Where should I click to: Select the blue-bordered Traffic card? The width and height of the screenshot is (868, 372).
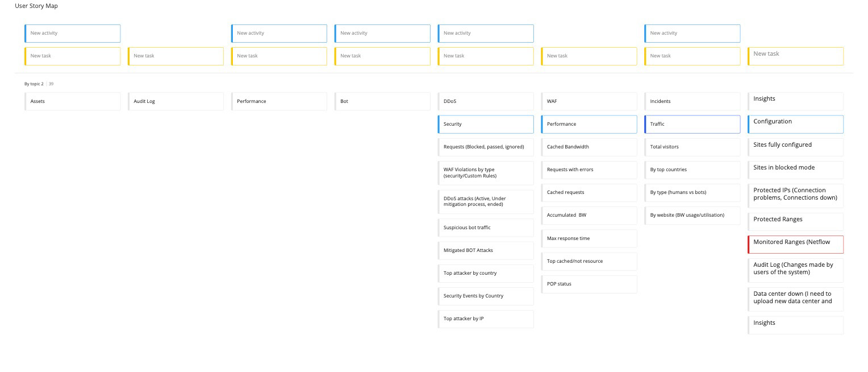tap(692, 124)
